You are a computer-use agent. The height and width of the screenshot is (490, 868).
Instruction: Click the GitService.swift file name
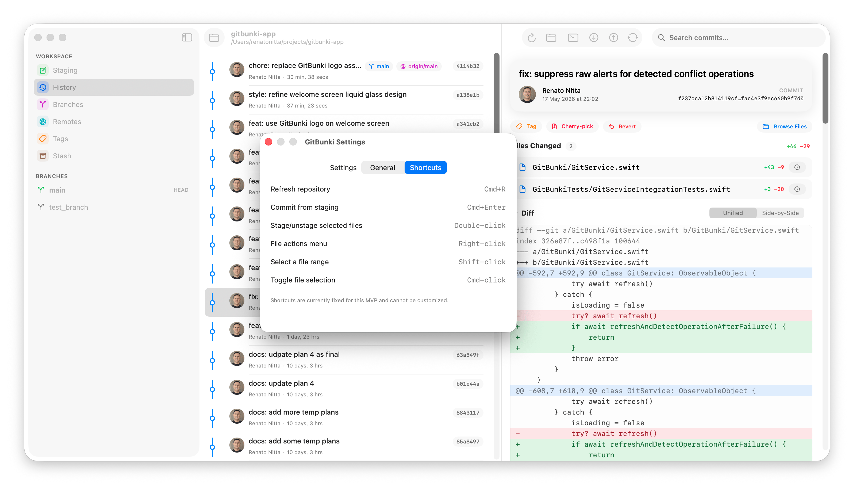586,167
